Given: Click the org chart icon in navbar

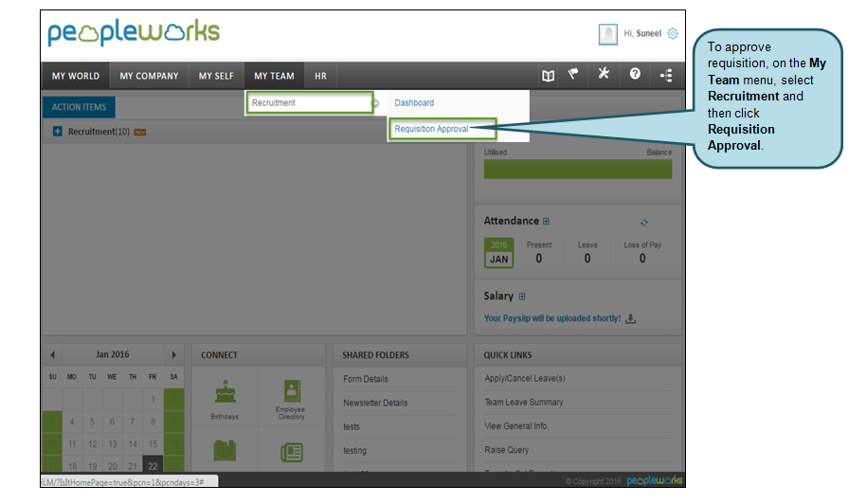Looking at the screenshot, I should (x=666, y=75).
